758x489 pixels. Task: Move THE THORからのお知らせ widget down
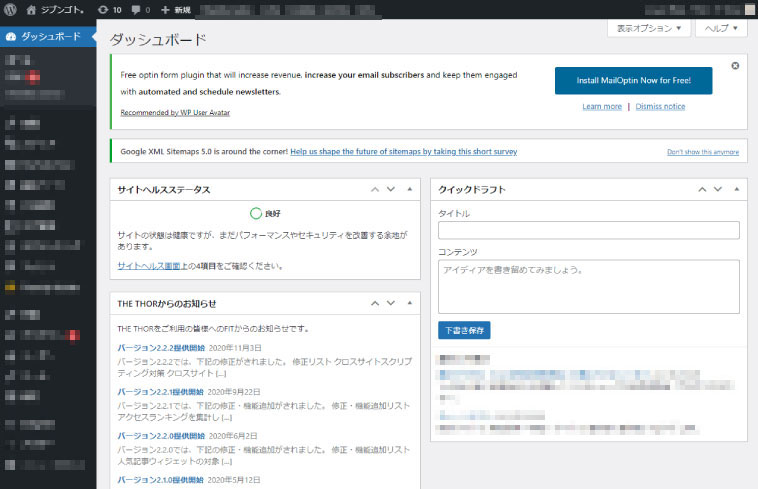point(392,303)
